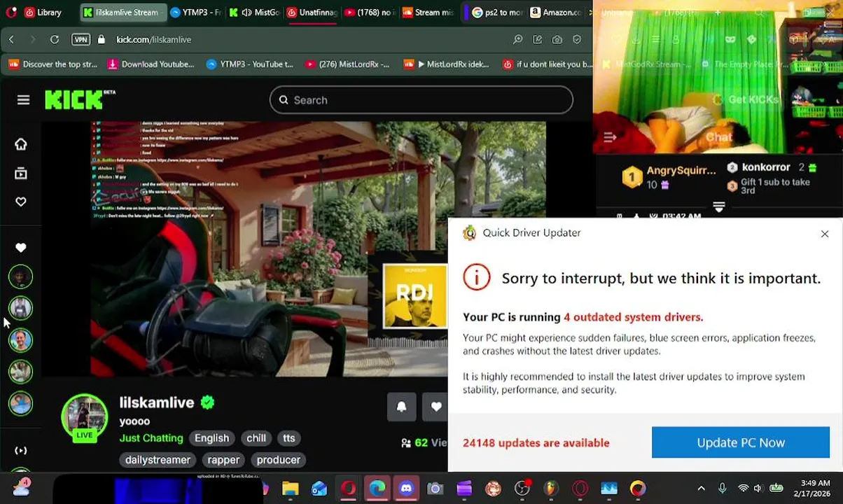The height and width of the screenshot is (504, 843).
Task: Open 'YTMP3 - YouTube t...' bookmark
Action: 250,64
